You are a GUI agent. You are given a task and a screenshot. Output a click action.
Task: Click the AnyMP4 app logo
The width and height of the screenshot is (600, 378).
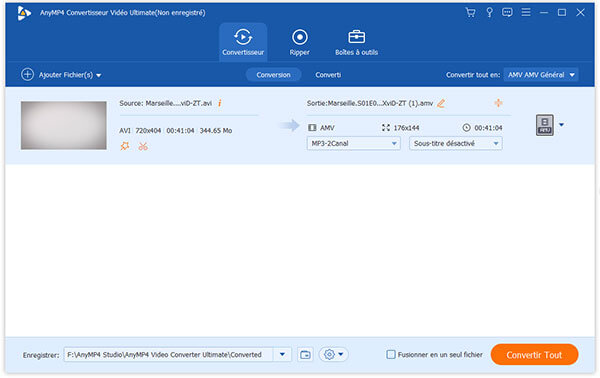24,13
